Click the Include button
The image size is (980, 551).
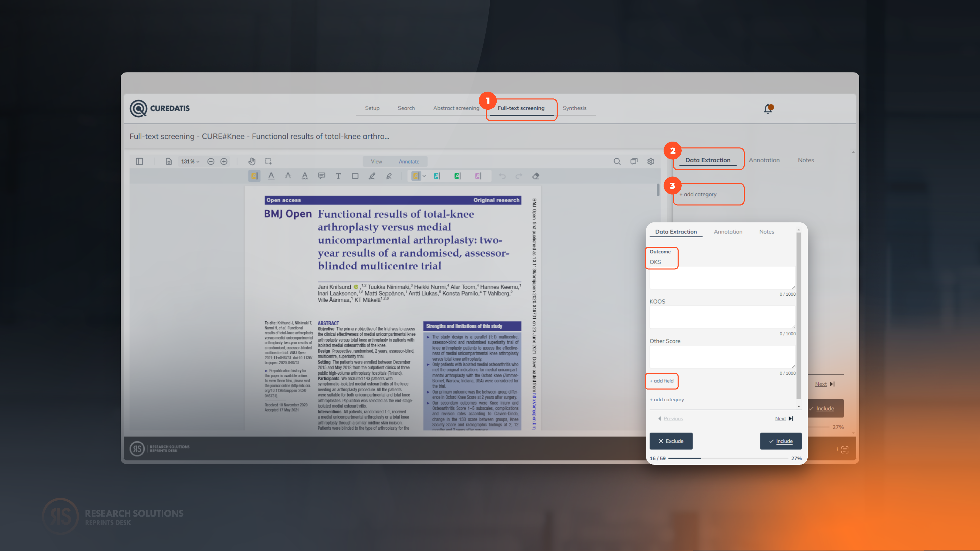pos(781,441)
